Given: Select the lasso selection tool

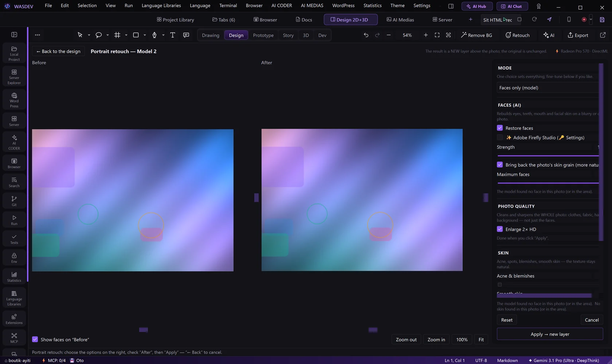Looking at the screenshot, I should click(98, 35).
